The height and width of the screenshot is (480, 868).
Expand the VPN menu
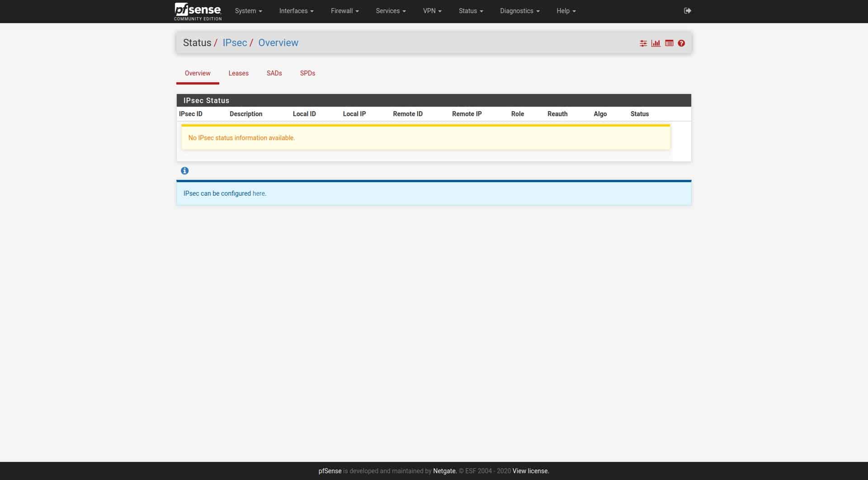coord(432,11)
